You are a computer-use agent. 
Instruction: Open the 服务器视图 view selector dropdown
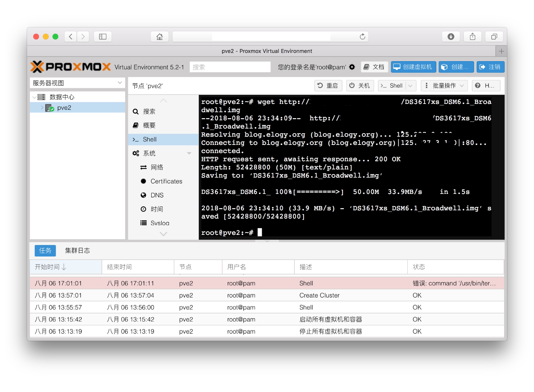click(77, 83)
